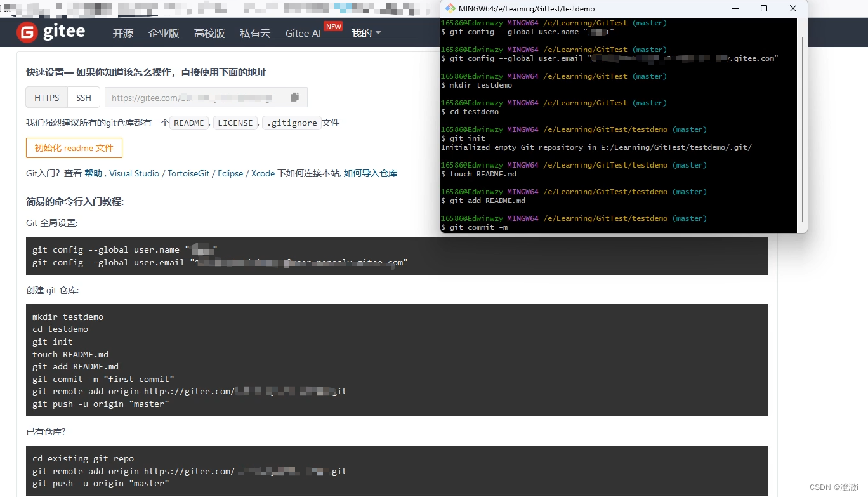Select the SSH protocol tab

coord(84,98)
